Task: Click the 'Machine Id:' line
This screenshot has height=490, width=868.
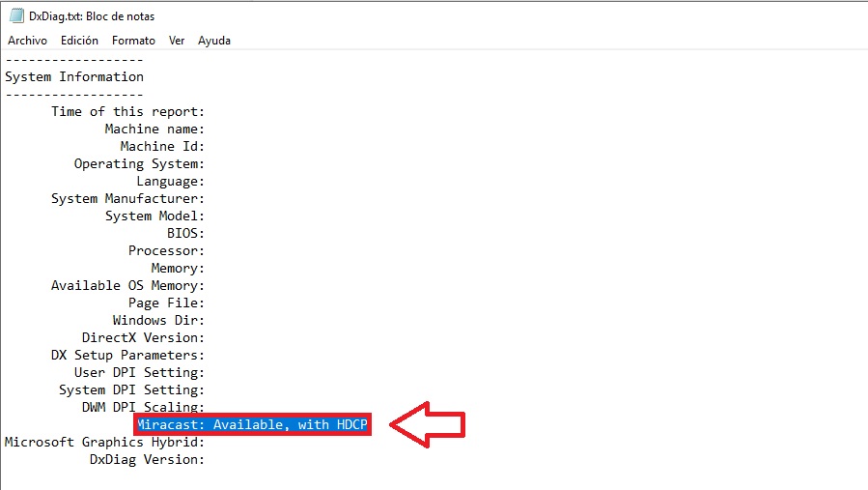Action: [162, 146]
